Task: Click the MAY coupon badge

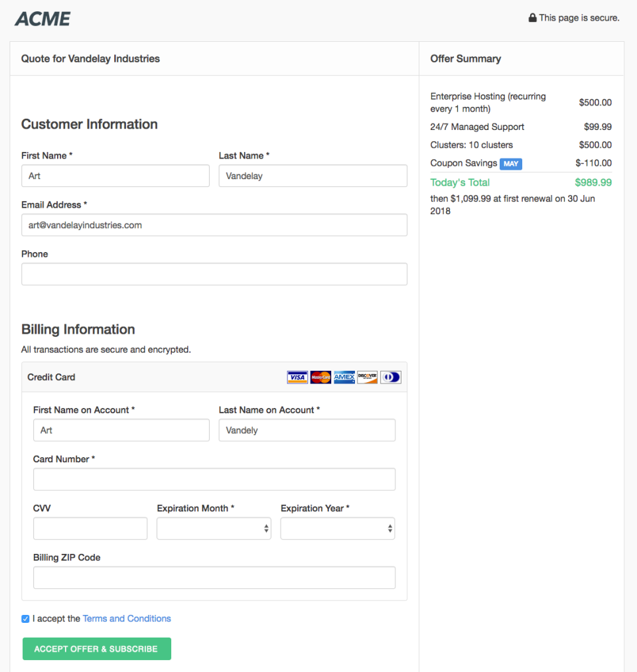Action: click(x=510, y=164)
